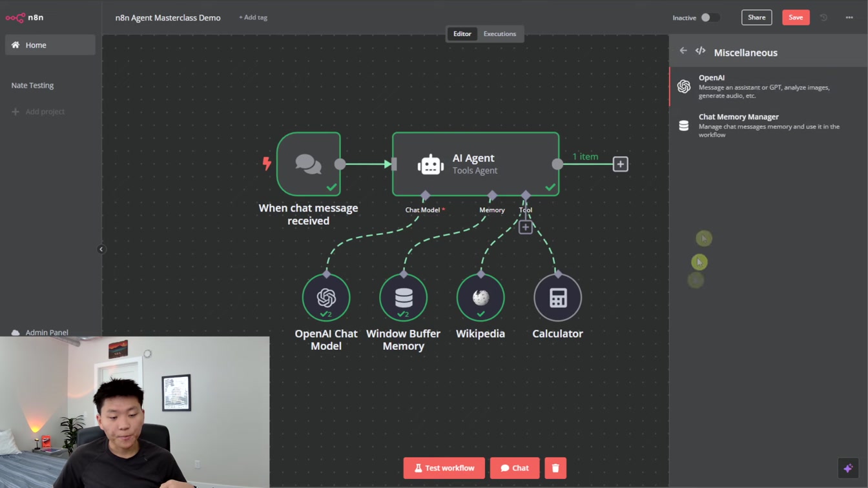Click the 'When chat message received' label

pos(309,214)
